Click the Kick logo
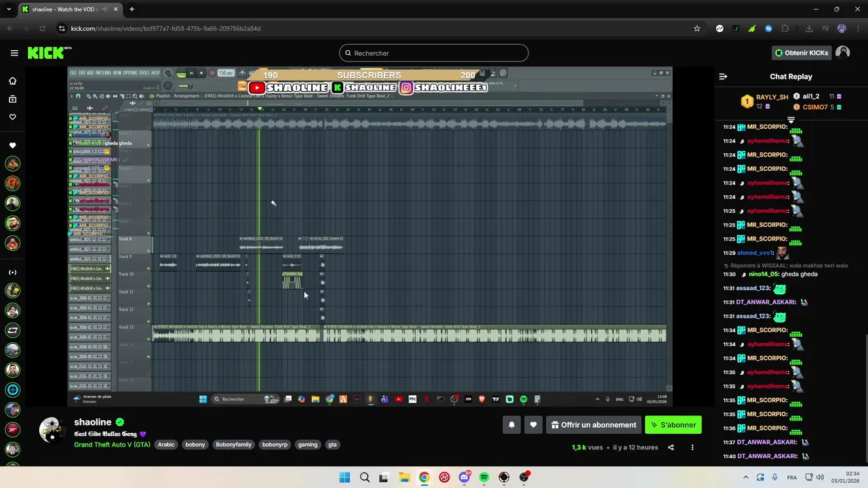868x488 pixels. [49, 53]
